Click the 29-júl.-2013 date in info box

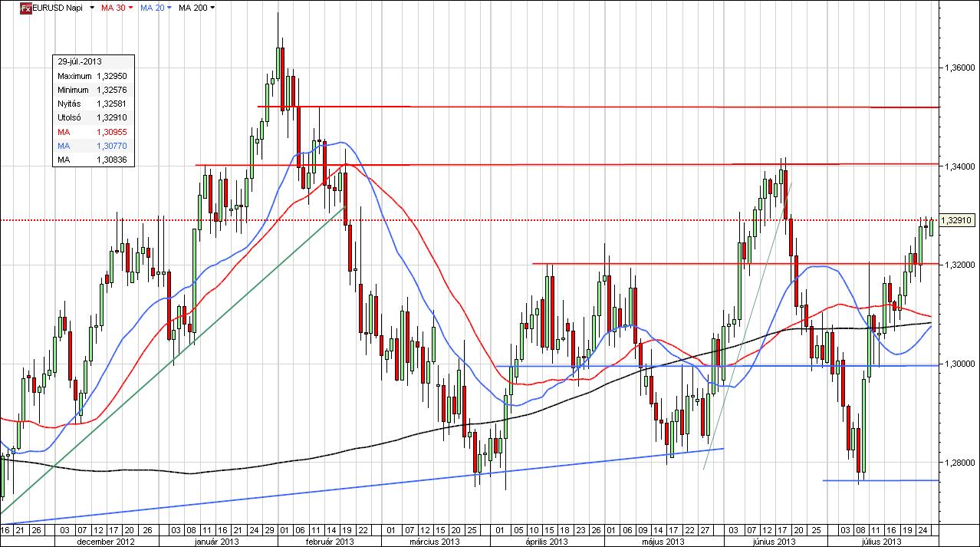(80, 62)
